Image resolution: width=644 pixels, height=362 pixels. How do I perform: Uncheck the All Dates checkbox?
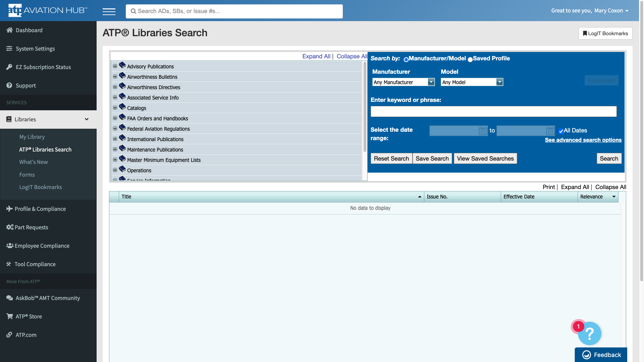(561, 131)
